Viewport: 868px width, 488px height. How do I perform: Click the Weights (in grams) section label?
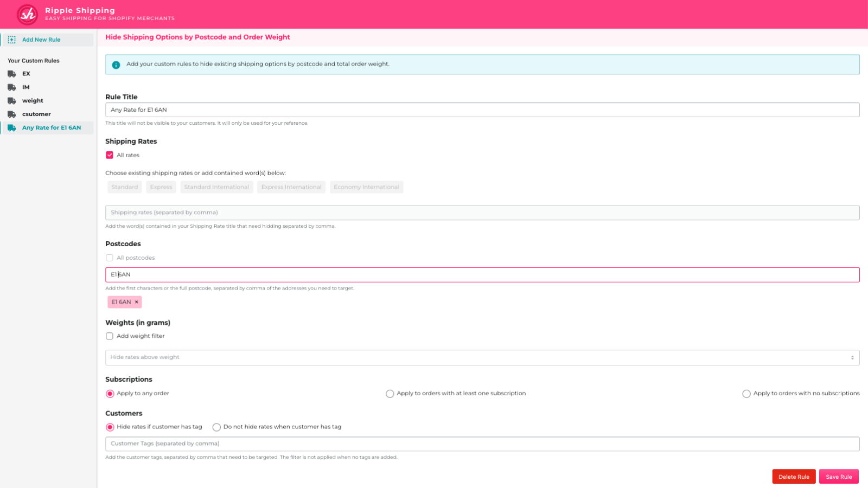138,323
